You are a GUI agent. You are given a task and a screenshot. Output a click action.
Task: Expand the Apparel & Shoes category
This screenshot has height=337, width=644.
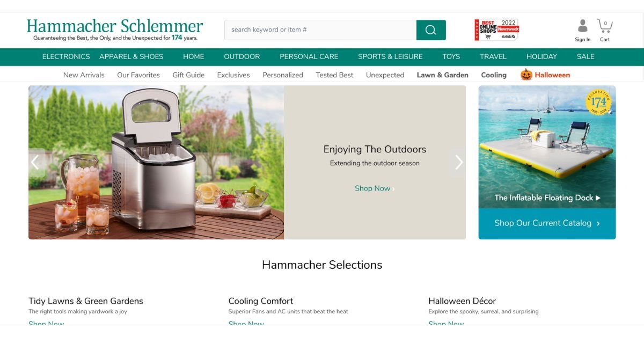131,56
